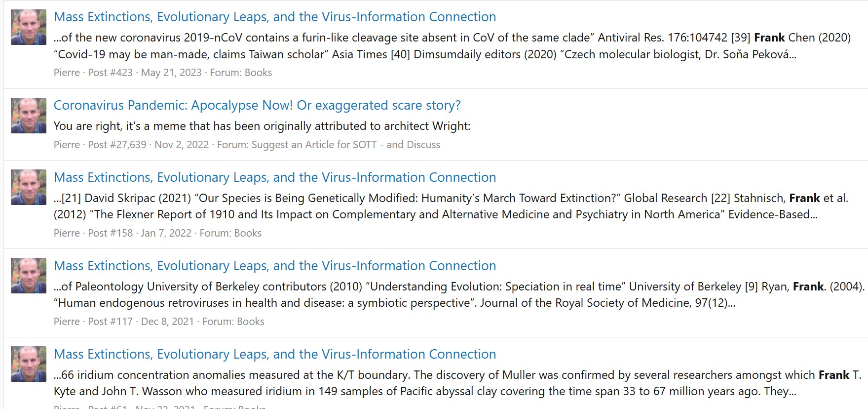Click the Pierre username on Post #27,639
Viewport: 868px width, 409px height.
pyautogui.click(x=67, y=145)
